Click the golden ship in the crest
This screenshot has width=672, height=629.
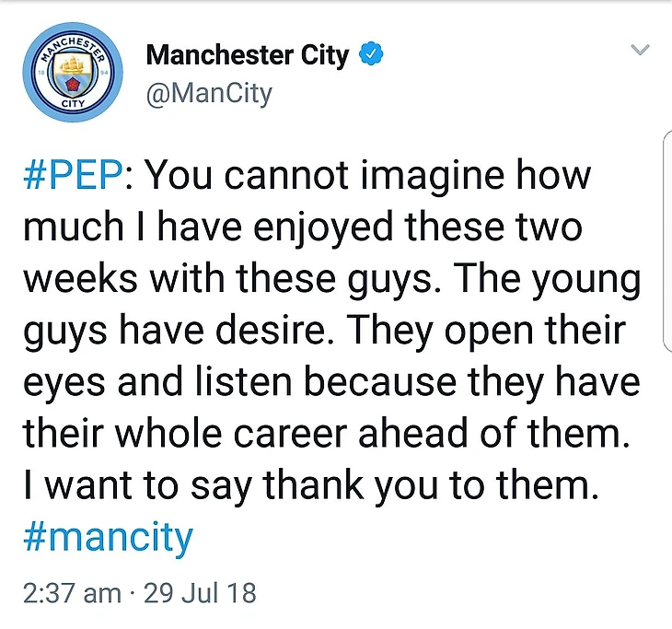[x=73, y=65]
